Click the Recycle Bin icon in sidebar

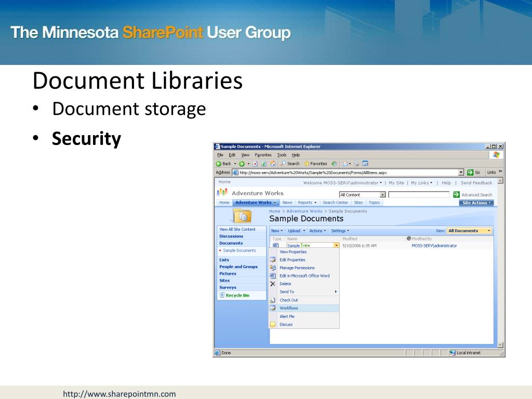click(222, 295)
